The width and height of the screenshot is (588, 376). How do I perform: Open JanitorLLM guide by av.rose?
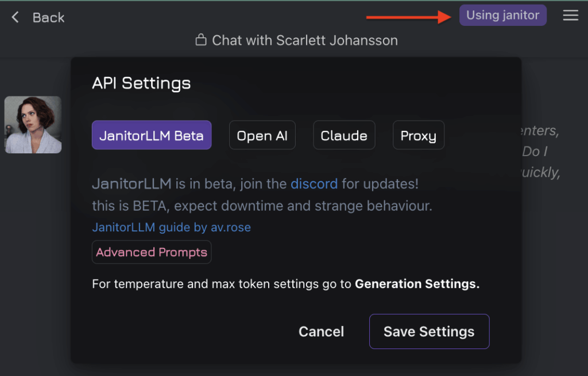click(x=171, y=227)
